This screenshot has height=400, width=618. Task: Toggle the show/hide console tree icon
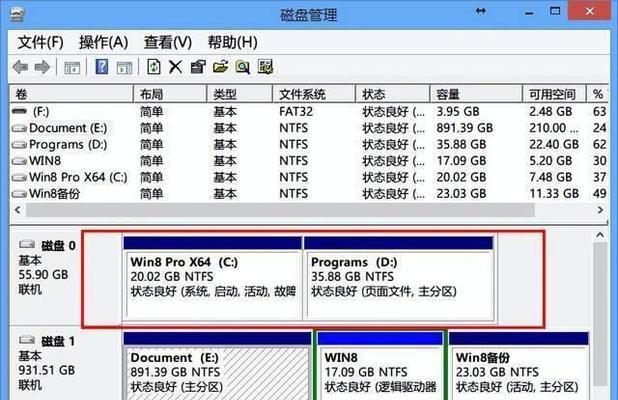72,67
